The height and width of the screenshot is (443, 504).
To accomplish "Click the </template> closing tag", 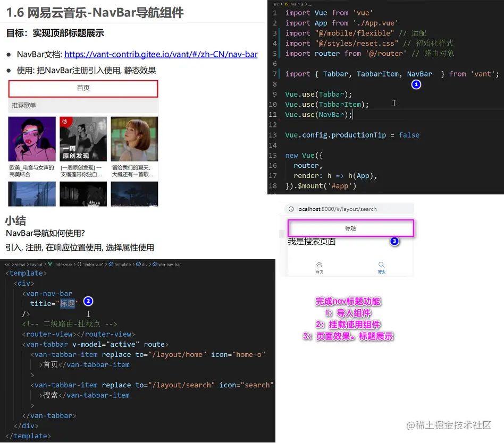I will (x=28, y=436).
